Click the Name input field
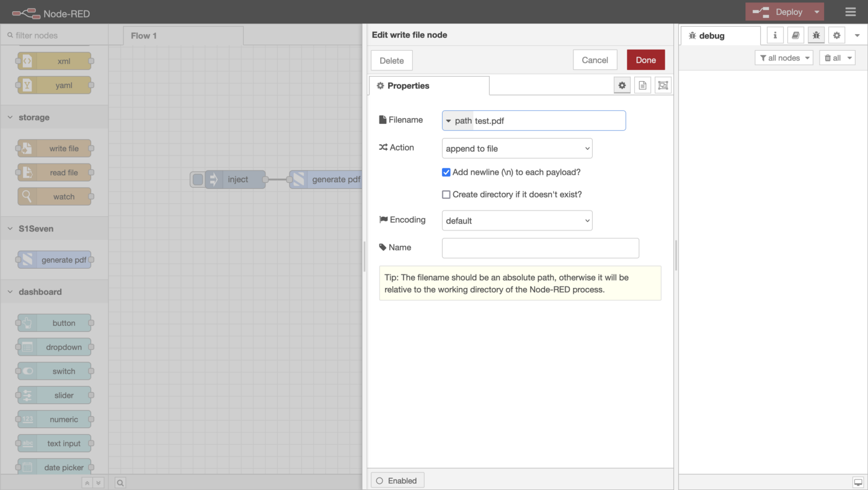Viewport: 868px width, 490px height. [x=540, y=248]
